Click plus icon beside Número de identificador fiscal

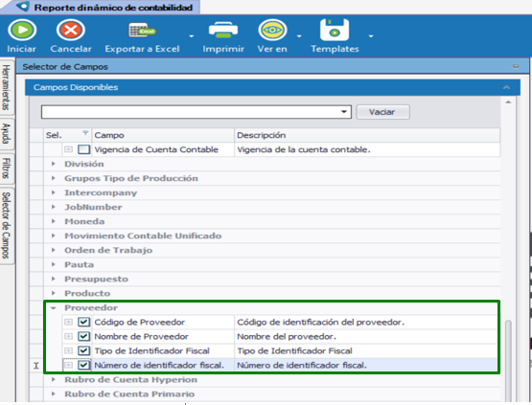(68, 365)
